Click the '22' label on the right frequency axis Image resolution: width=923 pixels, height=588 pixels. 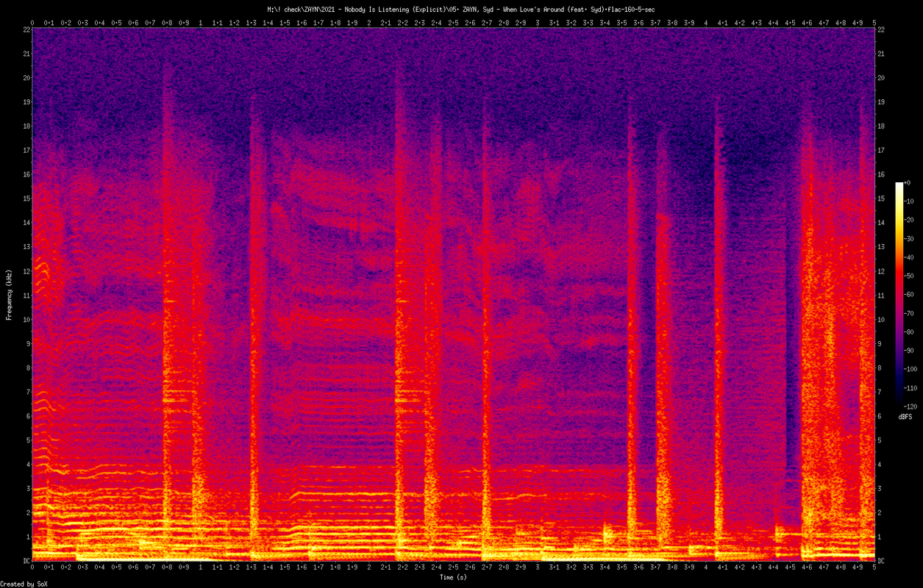pyautogui.click(x=881, y=29)
